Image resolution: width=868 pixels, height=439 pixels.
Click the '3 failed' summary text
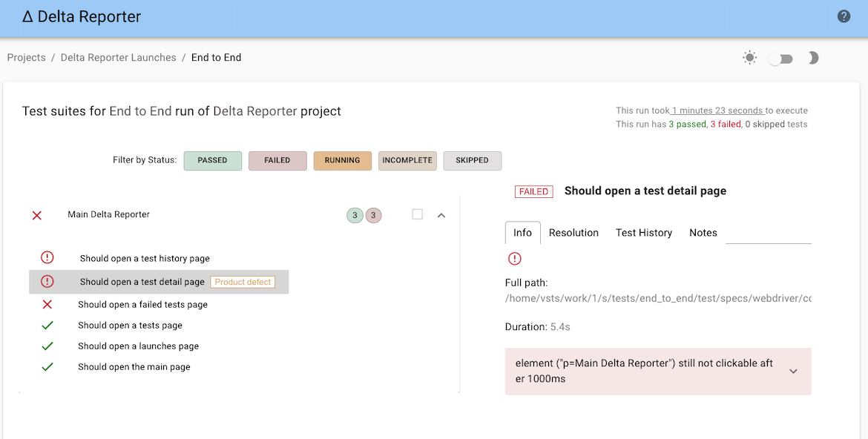[x=725, y=124]
